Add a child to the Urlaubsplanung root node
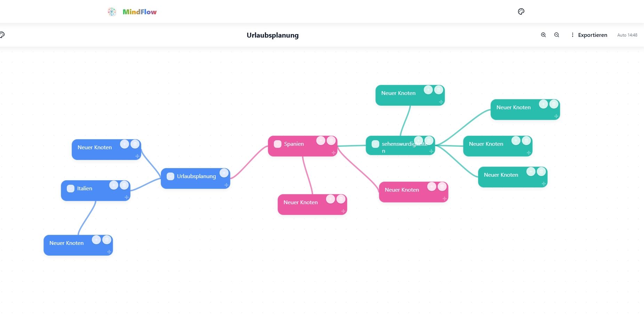 [224, 173]
